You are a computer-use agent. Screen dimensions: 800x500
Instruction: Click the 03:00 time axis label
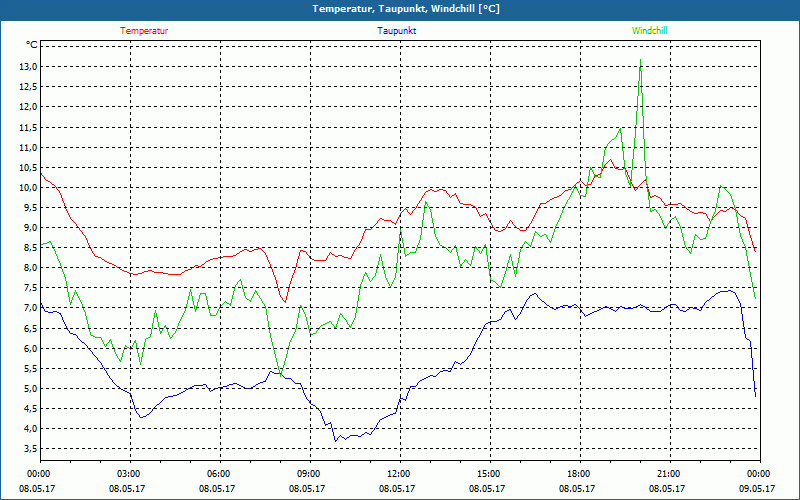click(130, 474)
